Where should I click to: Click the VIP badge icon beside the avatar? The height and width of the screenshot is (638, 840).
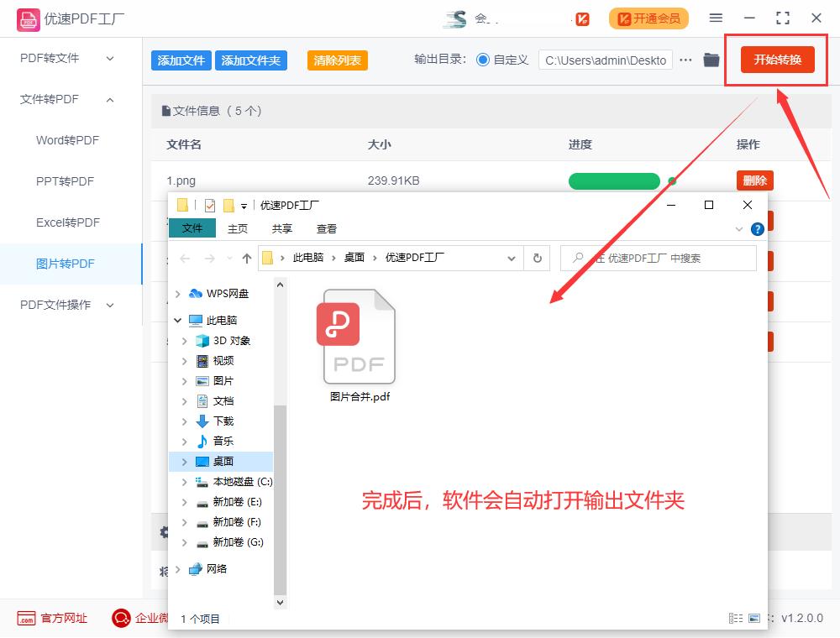[x=582, y=18]
